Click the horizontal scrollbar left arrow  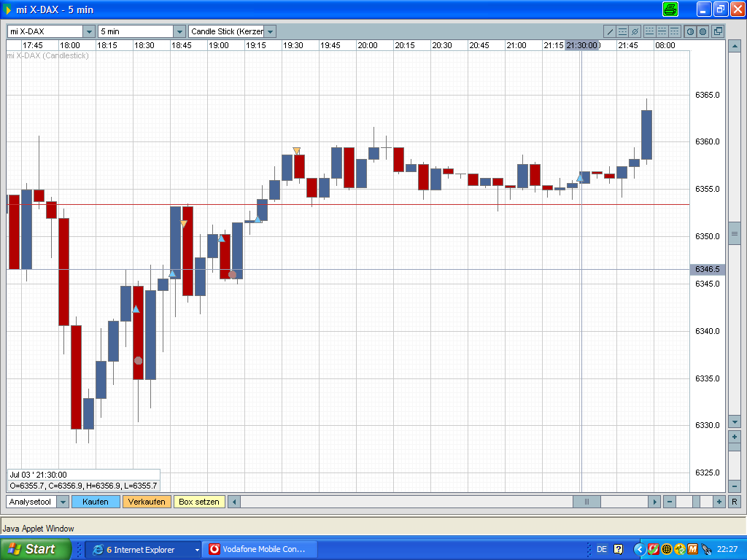point(234,502)
